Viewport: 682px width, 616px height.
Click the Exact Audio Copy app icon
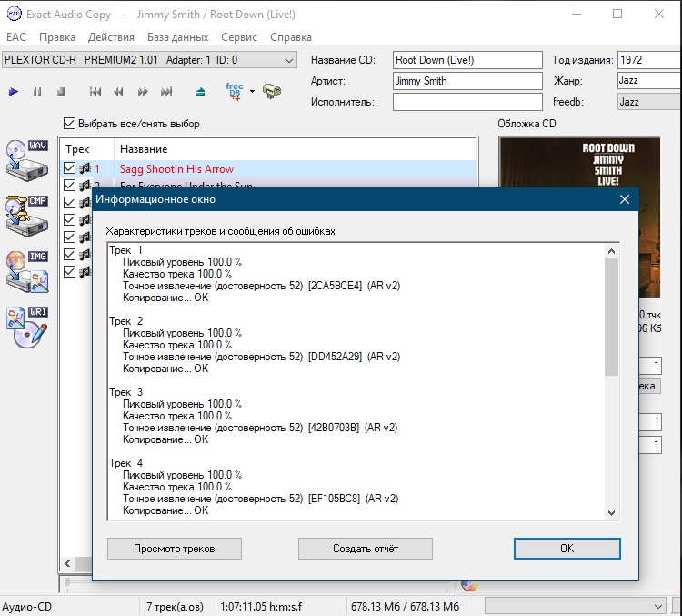14,14
